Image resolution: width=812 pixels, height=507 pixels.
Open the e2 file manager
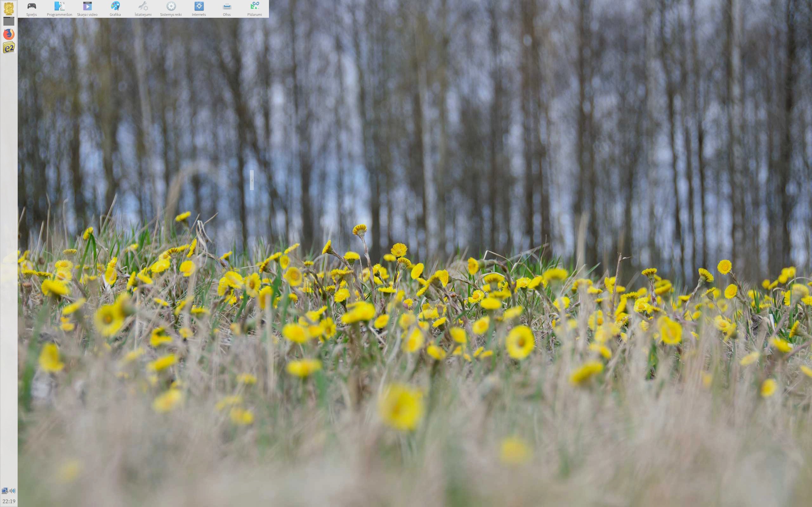(x=9, y=47)
